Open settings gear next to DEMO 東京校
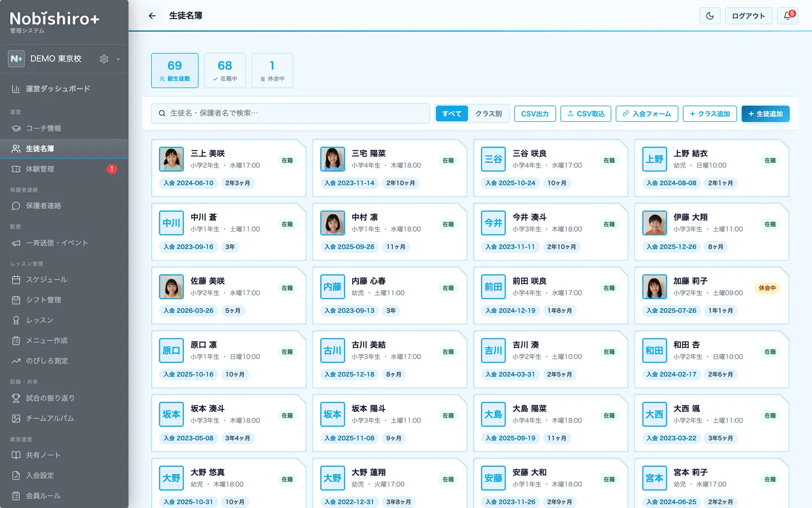Viewport: 812px width, 508px height. point(104,59)
